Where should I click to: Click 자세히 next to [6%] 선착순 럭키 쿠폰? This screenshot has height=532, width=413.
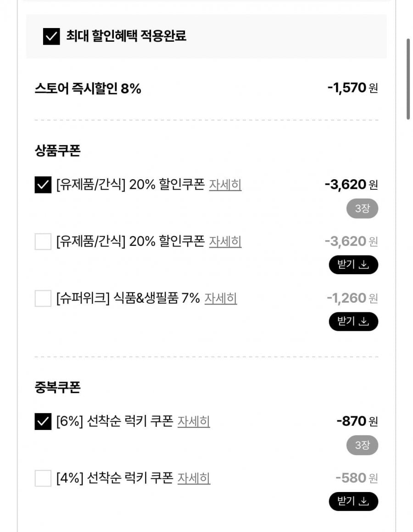tap(194, 421)
